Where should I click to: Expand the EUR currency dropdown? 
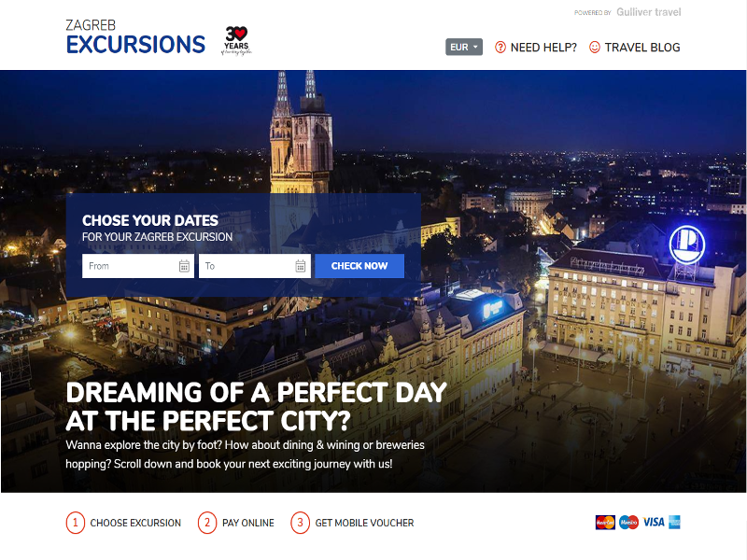(x=464, y=48)
